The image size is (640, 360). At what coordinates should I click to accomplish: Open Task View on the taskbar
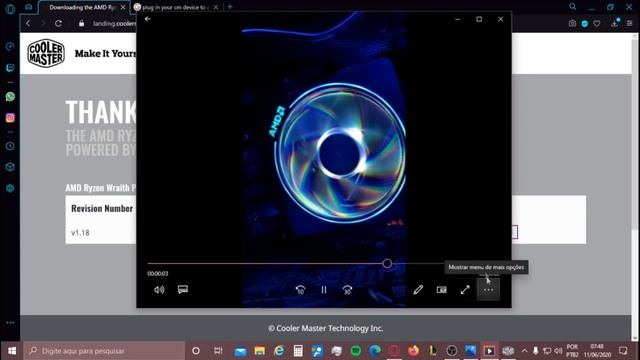tap(218, 351)
